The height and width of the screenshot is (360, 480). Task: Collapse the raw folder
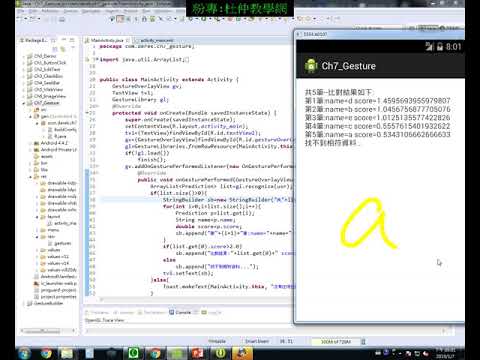tap(37, 237)
